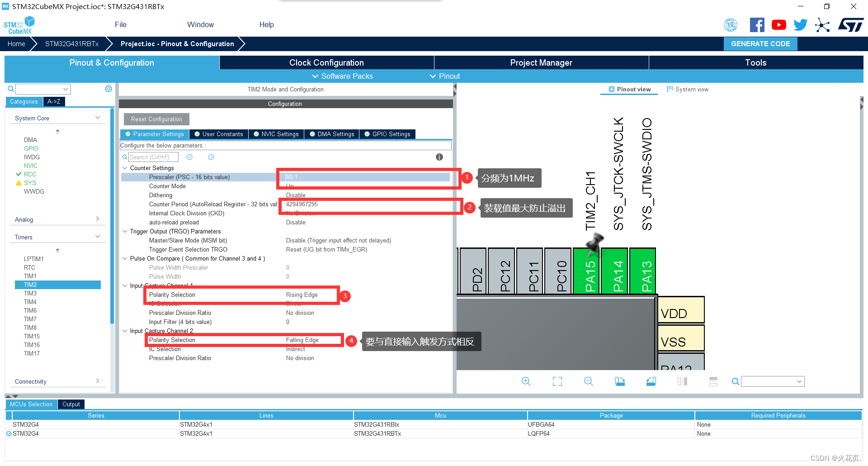This screenshot has width=868, height=466.
Task: Switch to Clock Configuration tab
Action: point(326,62)
